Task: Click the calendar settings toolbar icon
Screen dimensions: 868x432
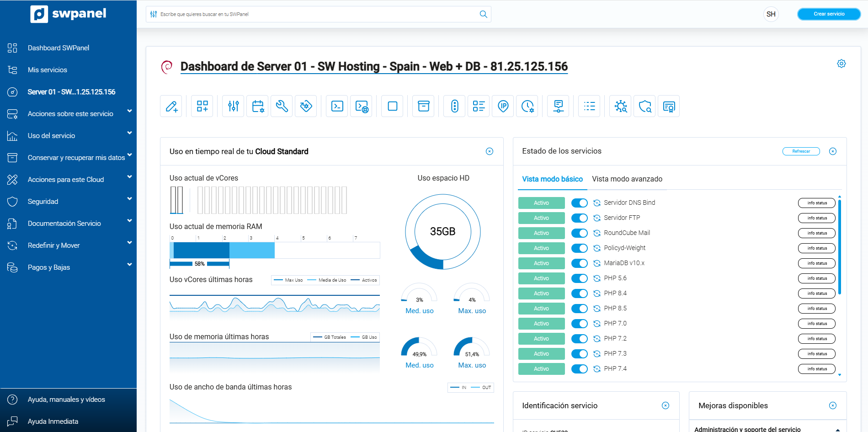Action: point(257,107)
